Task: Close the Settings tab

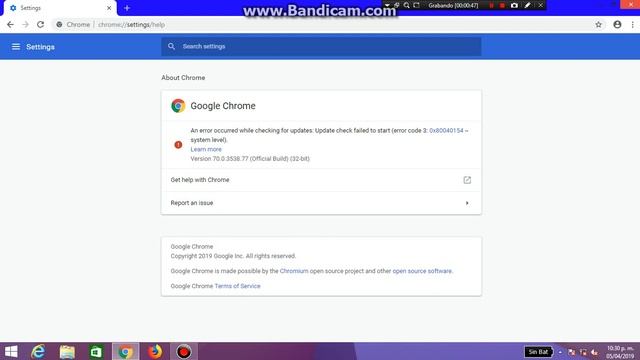Action: point(109,8)
